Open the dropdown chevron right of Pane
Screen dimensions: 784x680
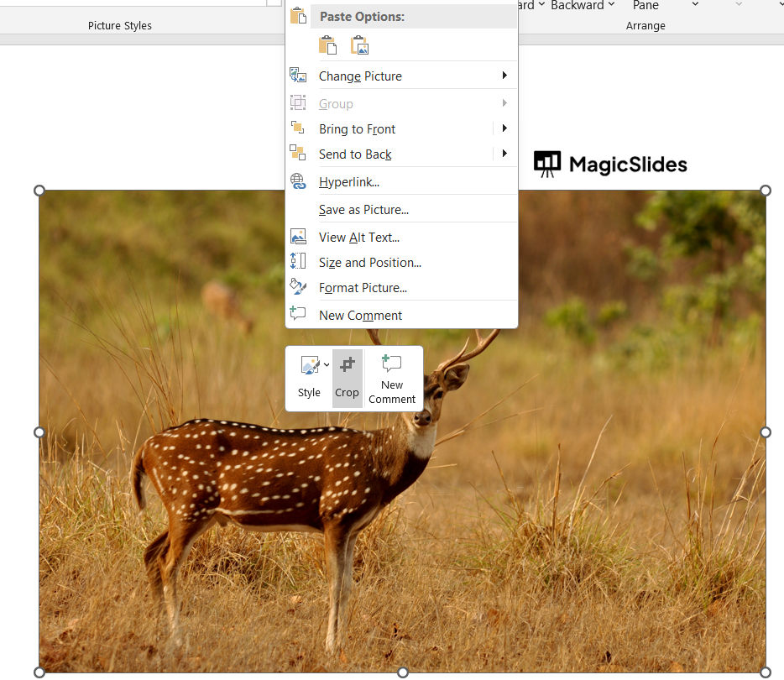point(695,4)
